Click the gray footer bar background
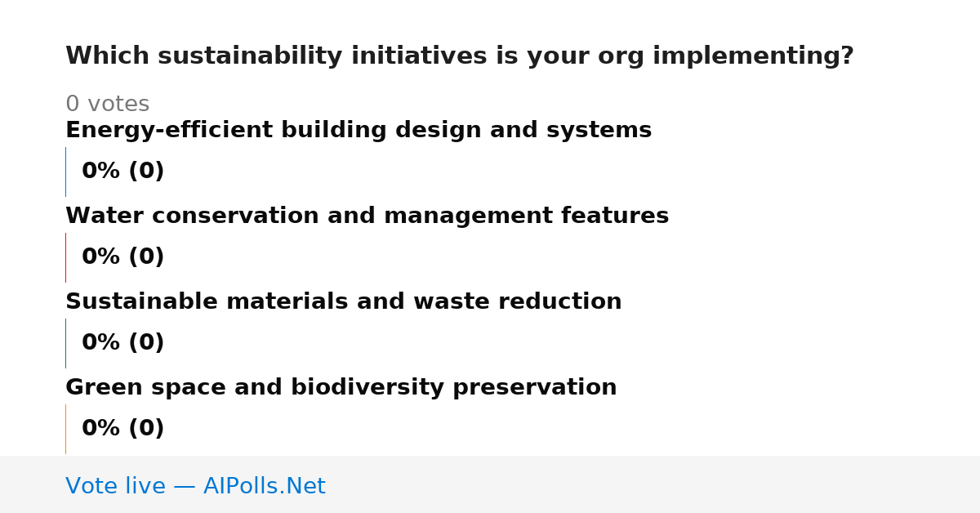The width and height of the screenshot is (980, 513). 653,484
